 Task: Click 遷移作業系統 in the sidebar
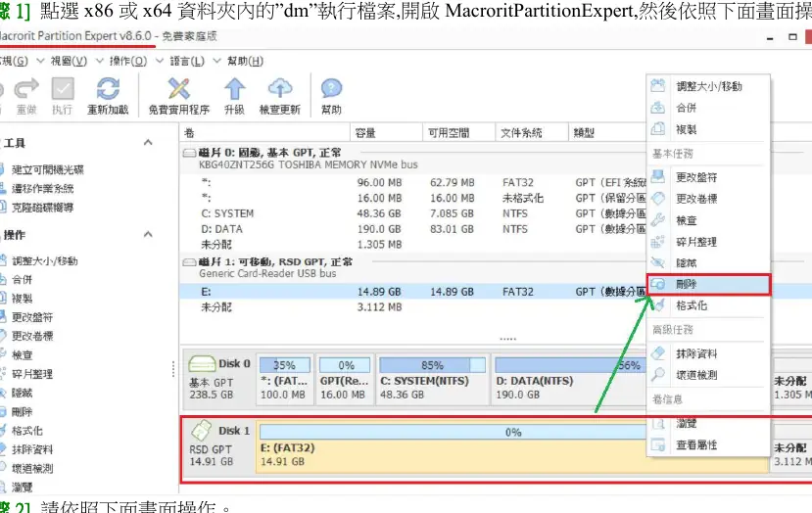(42, 188)
